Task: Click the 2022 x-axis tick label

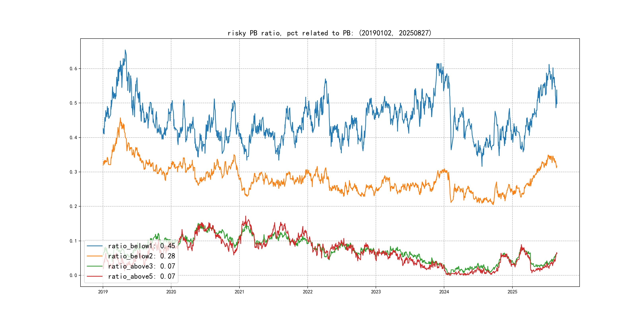Action: tap(307, 292)
